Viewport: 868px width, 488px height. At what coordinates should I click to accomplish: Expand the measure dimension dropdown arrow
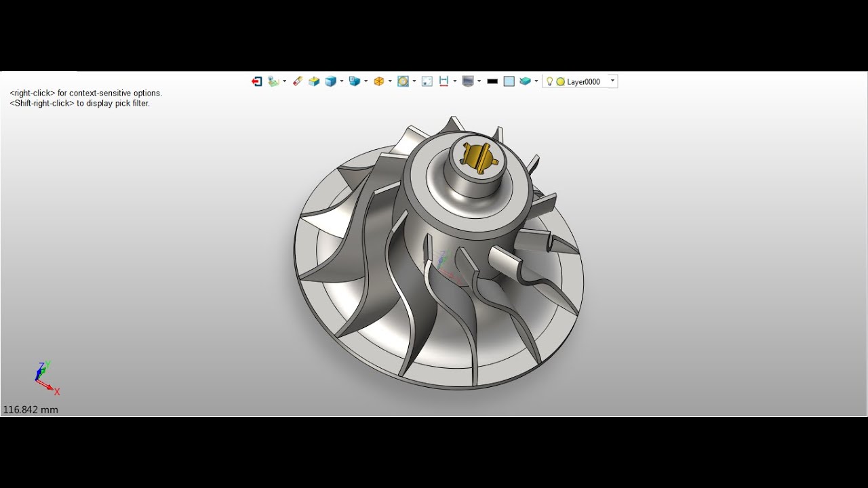pyautogui.click(x=455, y=81)
